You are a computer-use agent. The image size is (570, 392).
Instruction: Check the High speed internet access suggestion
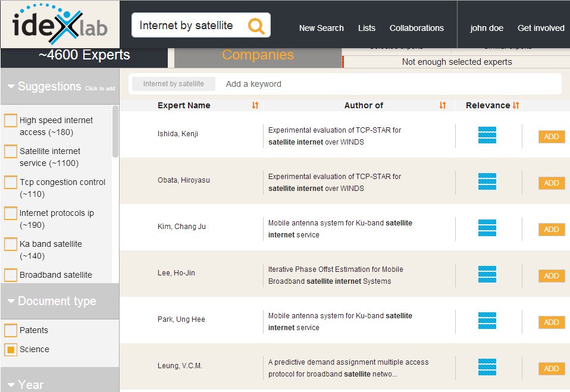[x=11, y=121]
